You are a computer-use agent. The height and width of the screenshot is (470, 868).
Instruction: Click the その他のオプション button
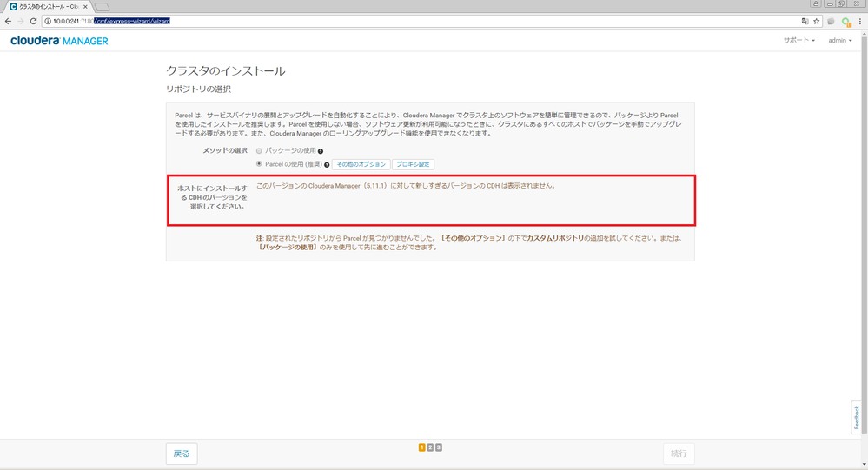361,164
